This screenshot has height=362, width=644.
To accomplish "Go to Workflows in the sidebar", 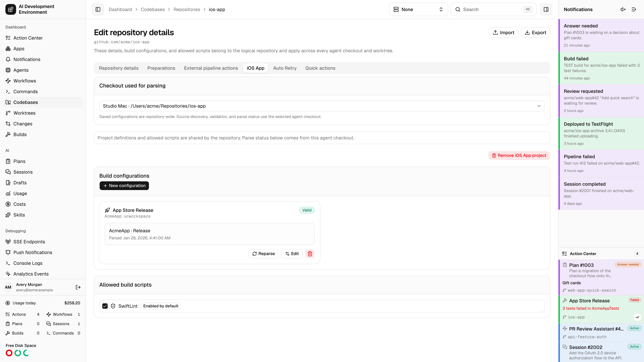I will point(43,81).
